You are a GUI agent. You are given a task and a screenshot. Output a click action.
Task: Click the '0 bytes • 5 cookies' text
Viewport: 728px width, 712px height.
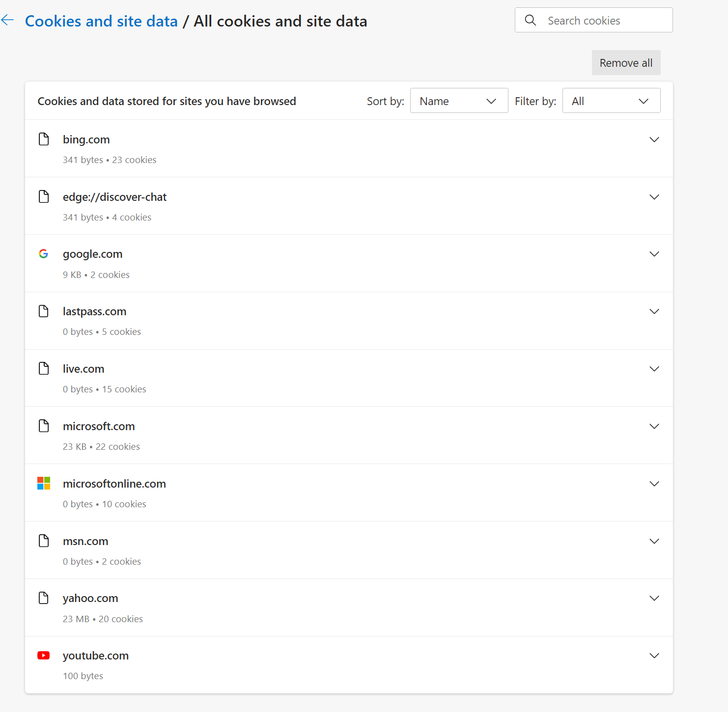pos(102,331)
